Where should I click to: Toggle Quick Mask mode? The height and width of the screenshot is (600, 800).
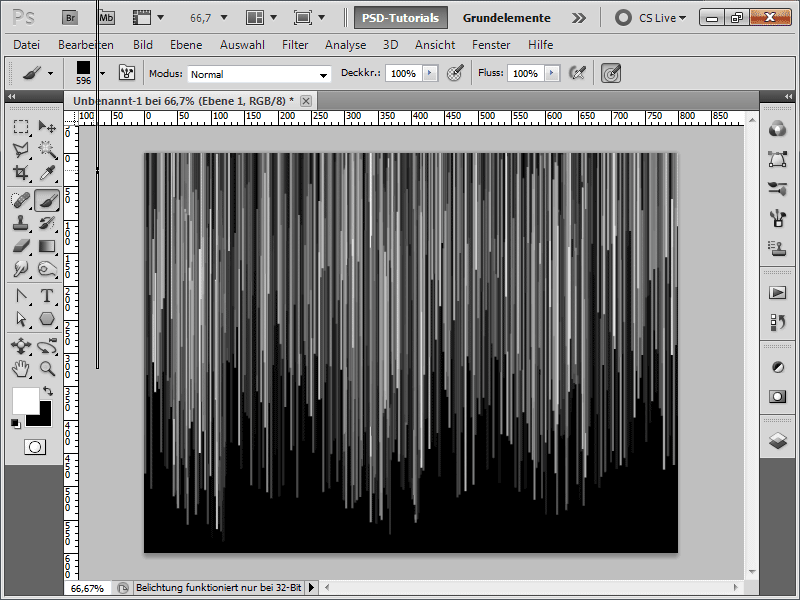coord(35,447)
